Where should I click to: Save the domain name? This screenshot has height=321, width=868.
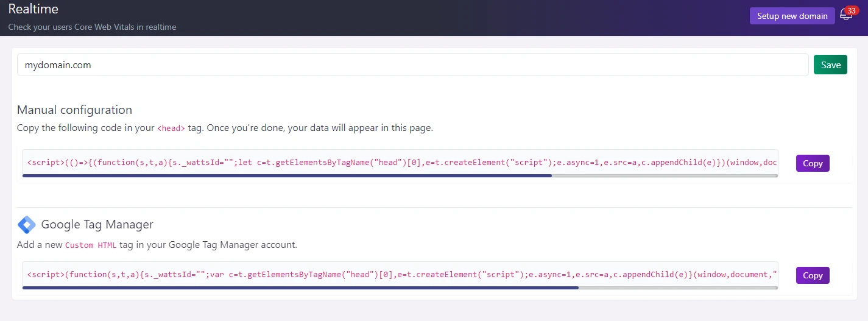tap(830, 65)
